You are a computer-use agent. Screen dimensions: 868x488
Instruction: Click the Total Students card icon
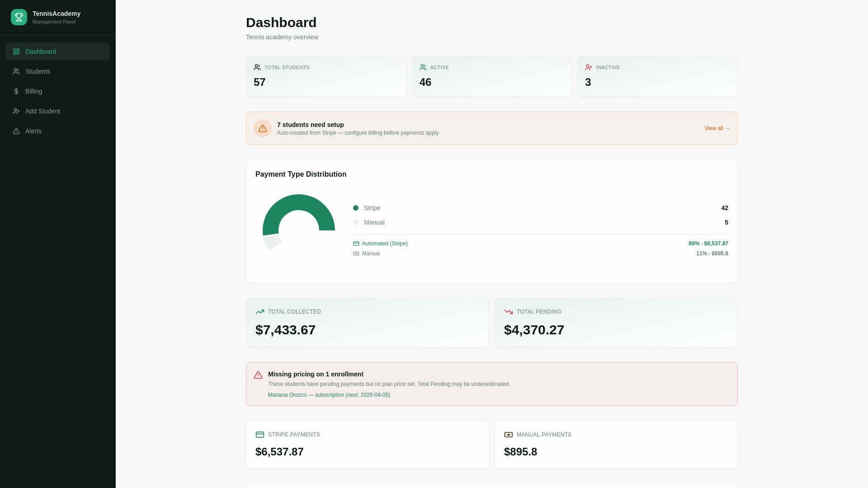click(x=257, y=67)
